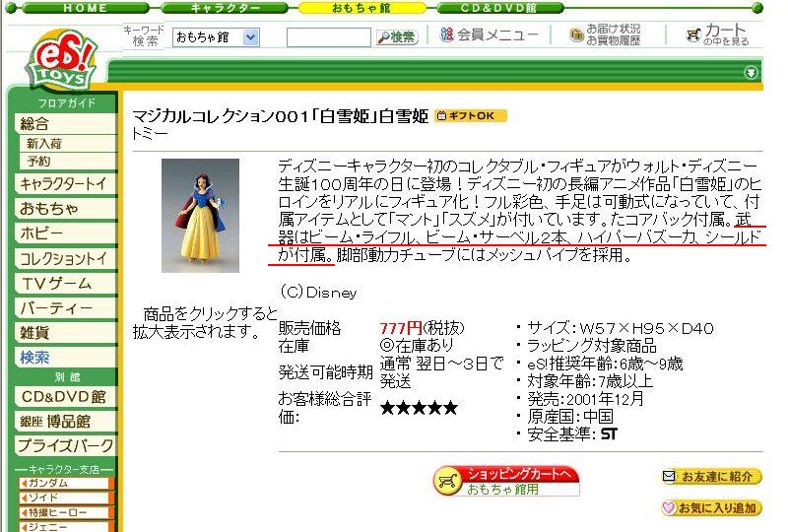Open キャラクタートイ category
Viewport: 788px width, 532px height.
click(65, 183)
